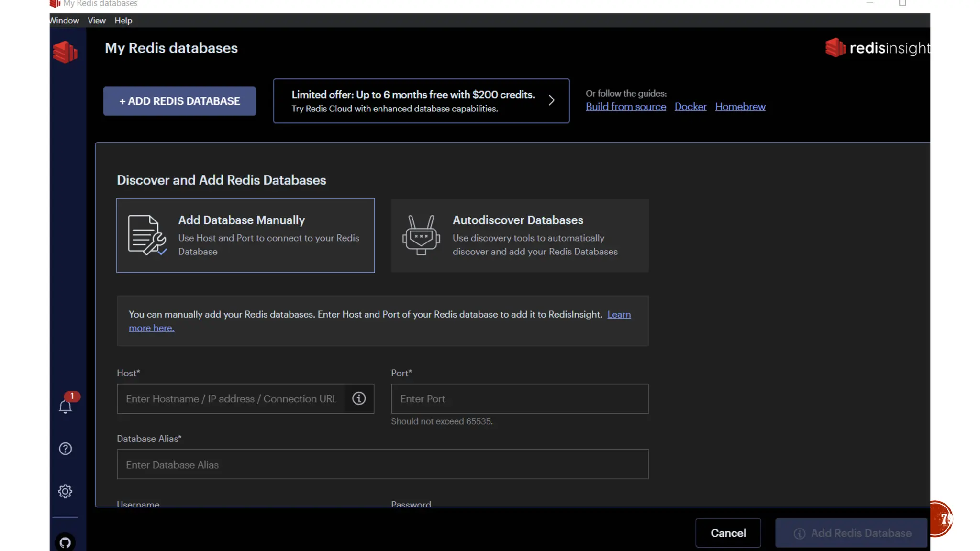
Task: Focus the Database Alias input field
Action: point(382,464)
